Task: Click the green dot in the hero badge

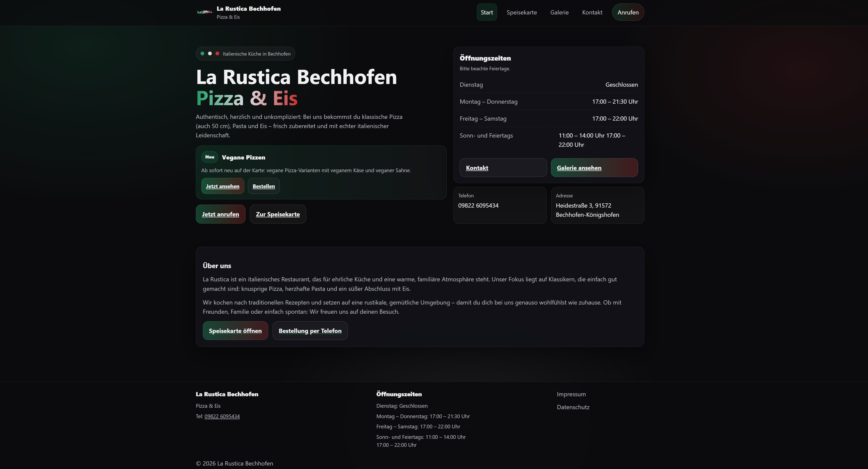Action: click(x=203, y=53)
